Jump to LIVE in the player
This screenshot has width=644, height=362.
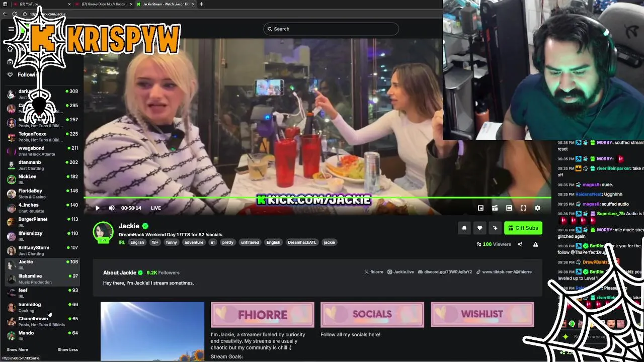tap(156, 208)
